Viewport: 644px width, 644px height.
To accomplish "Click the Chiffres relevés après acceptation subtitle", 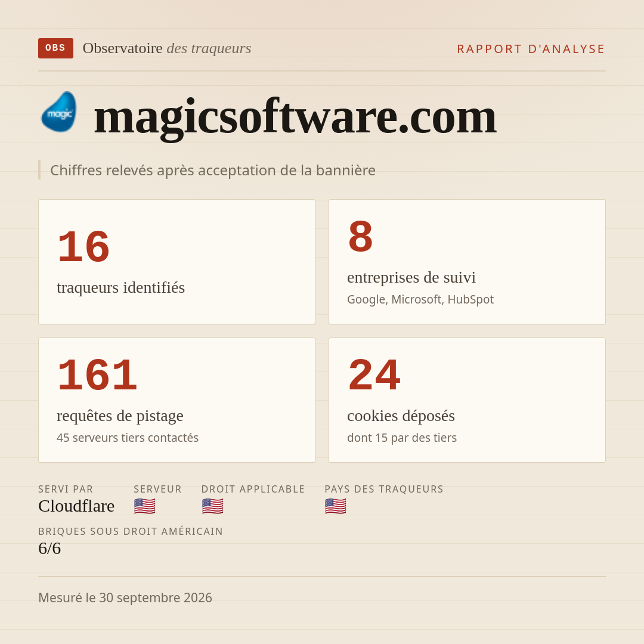I will pos(213,170).
